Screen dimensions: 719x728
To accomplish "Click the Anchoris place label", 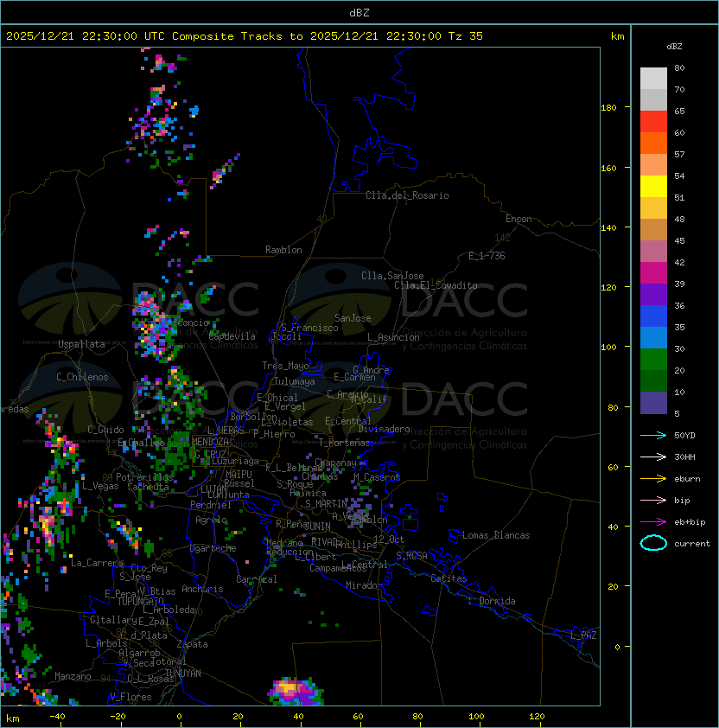I will 202,589.
